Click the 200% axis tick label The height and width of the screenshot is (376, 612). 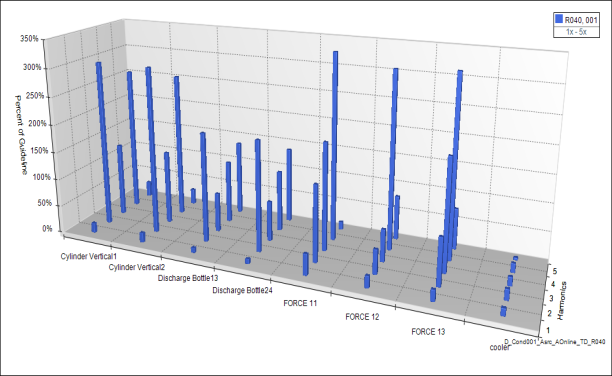pos(37,124)
